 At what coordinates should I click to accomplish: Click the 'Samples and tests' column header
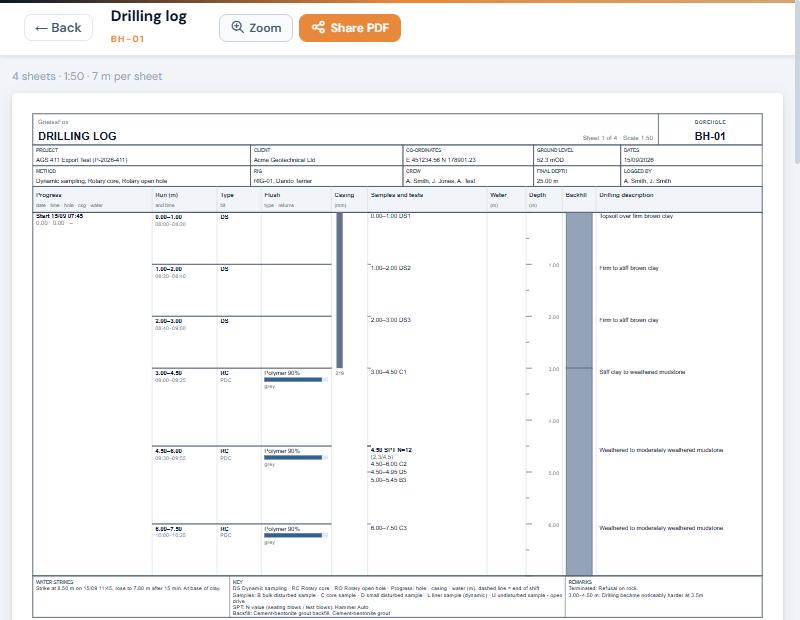[397, 195]
